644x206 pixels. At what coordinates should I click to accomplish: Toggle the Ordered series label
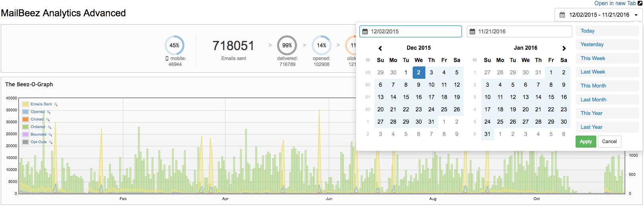pos(38,127)
